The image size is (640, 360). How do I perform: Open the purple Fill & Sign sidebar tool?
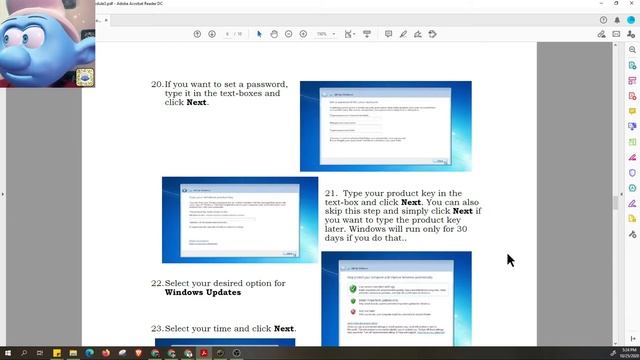[x=632, y=204]
